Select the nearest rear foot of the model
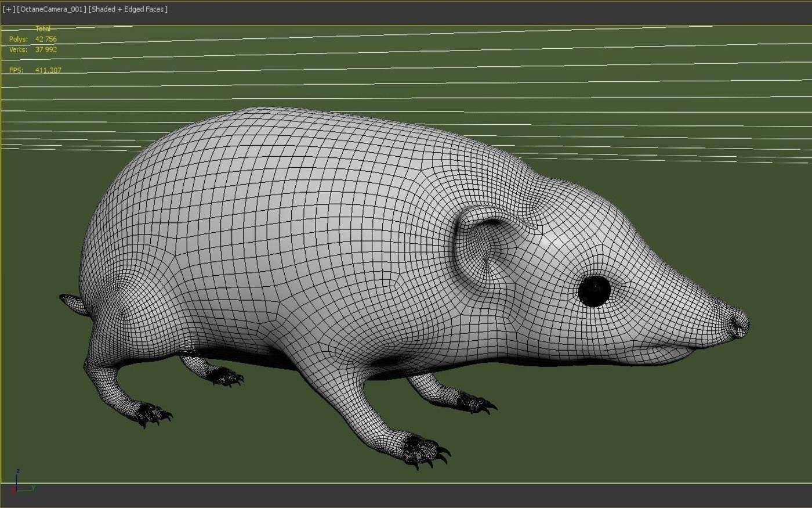The height and width of the screenshot is (508, 812). (x=151, y=414)
